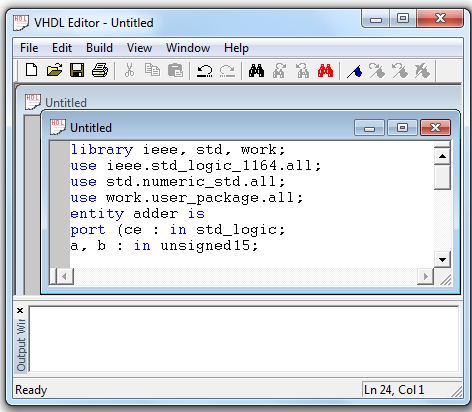Click the 'use work.user_package.all;' line
This screenshot has width=472, height=412.
187,198
